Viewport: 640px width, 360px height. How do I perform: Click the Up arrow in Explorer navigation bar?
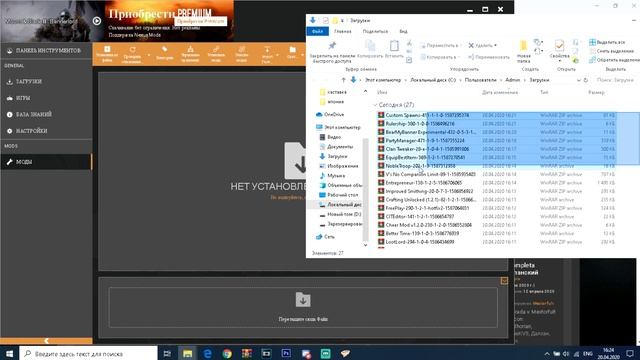[x=343, y=80]
